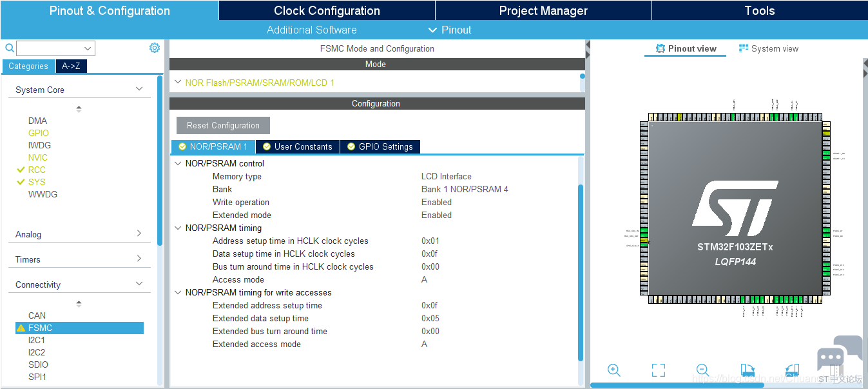Select the NOR/PSRAM 1 configuration tab
The height and width of the screenshot is (389, 868).
213,146
